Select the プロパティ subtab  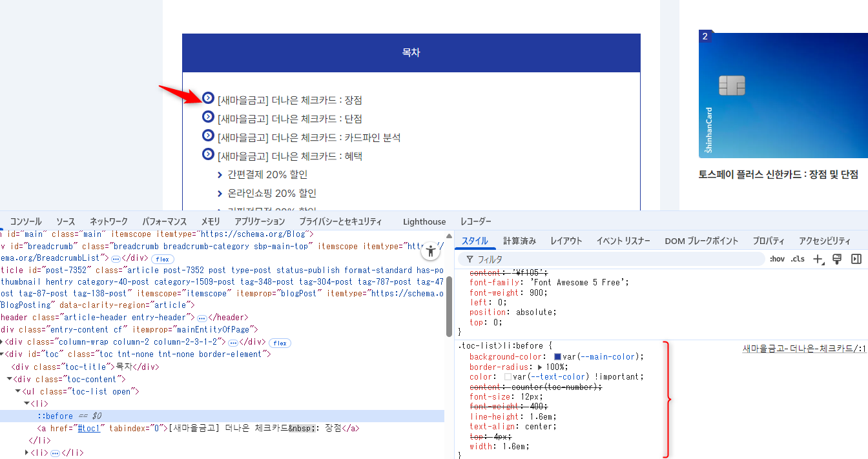tap(769, 241)
